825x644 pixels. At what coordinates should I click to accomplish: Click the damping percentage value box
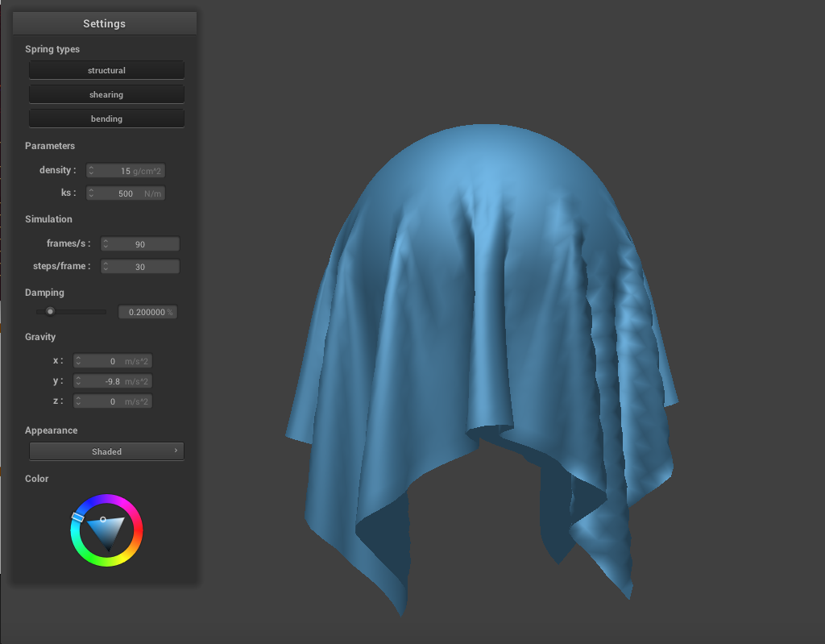[x=147, y=312]
